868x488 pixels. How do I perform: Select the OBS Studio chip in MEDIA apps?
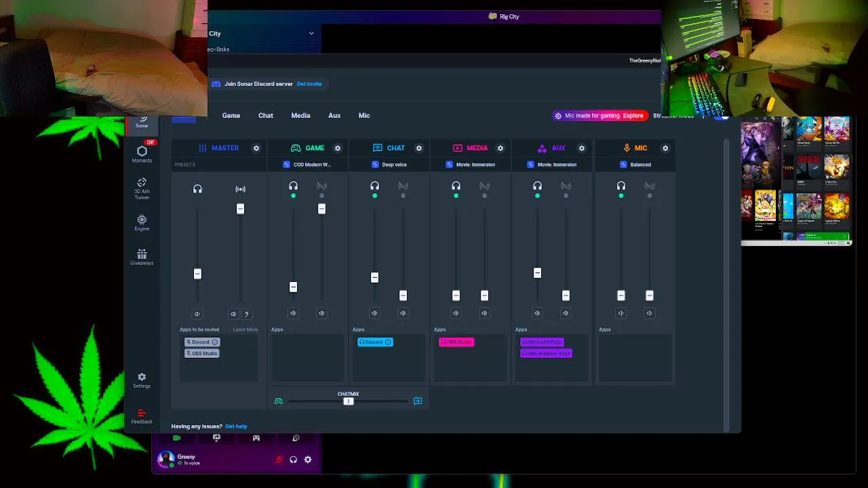(x=456, y=342)
